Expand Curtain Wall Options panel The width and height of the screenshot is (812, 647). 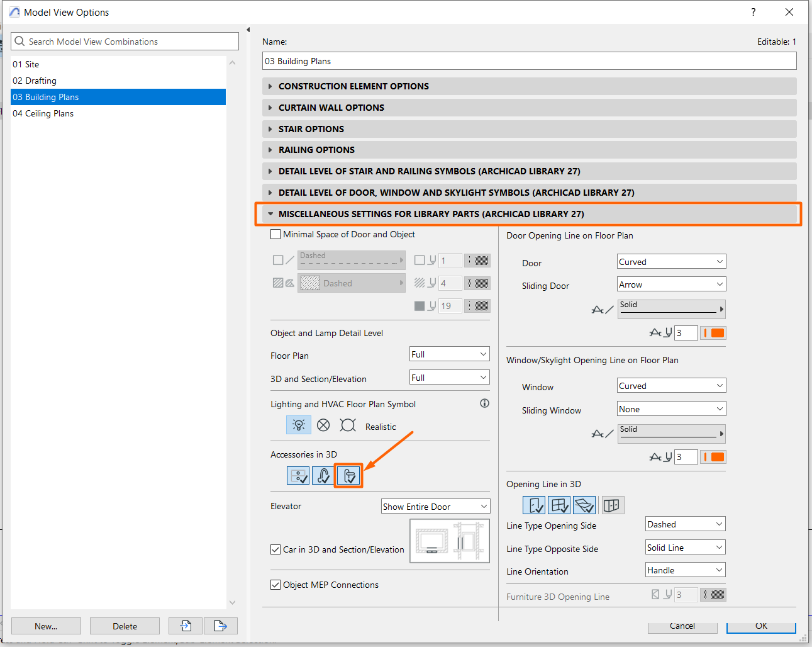click(x=530, y=108)
